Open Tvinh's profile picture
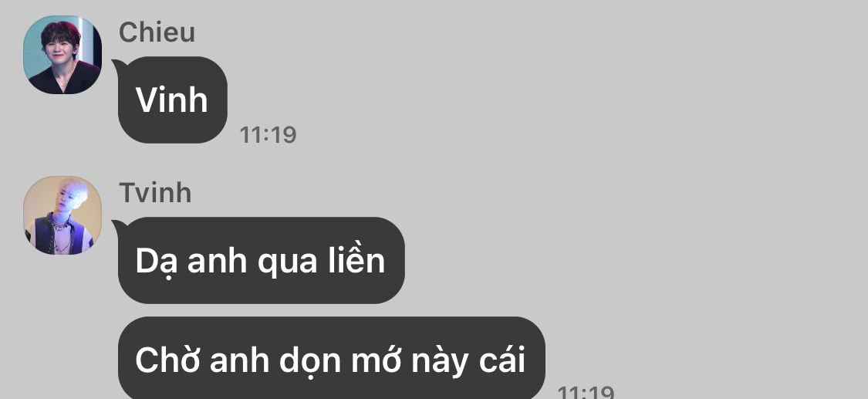The width and height of the screenshot is (868, 399). point(62,215)
